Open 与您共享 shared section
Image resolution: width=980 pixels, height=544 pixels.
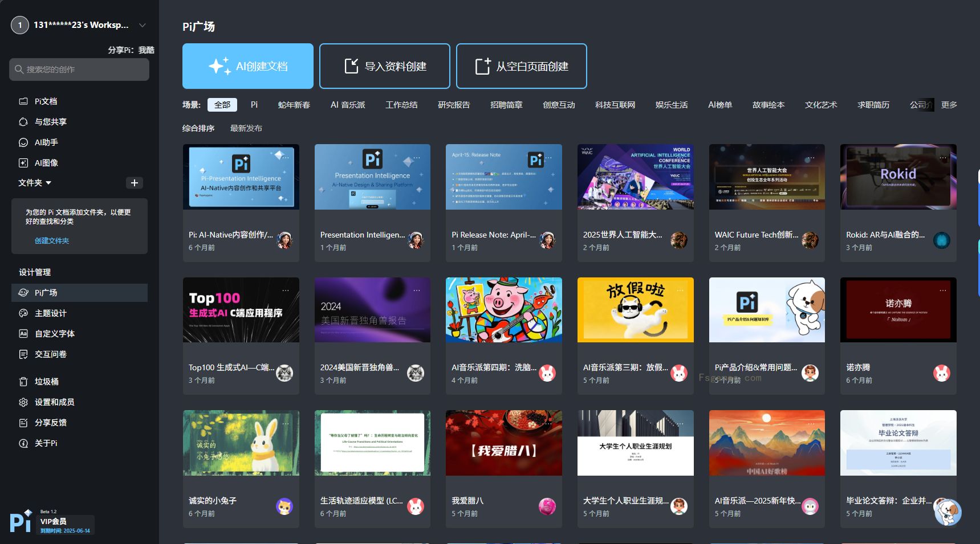79,122
